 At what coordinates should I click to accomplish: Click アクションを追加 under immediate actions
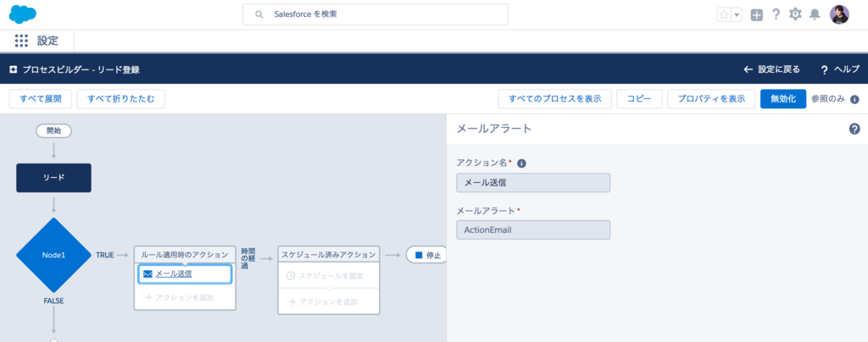[180, 297]
